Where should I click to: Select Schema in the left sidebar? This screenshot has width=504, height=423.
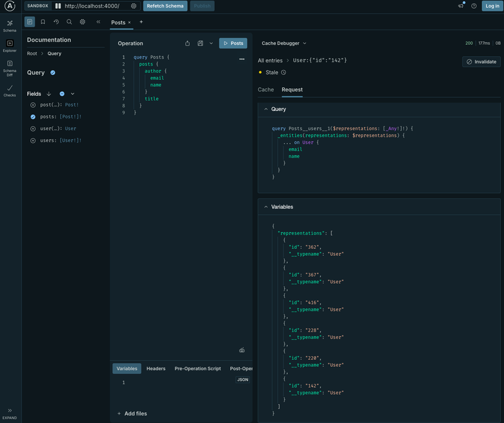point(9,25)
